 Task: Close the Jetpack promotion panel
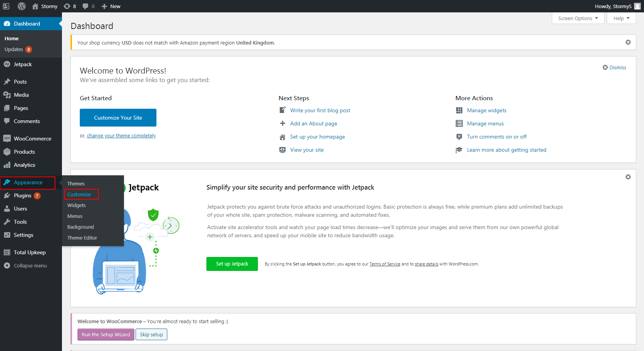628,177
